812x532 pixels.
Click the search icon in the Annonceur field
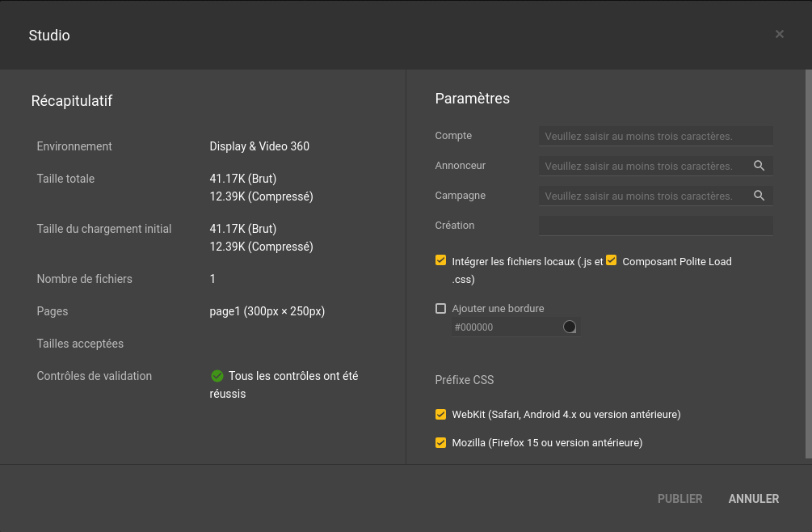pos(759,166)
